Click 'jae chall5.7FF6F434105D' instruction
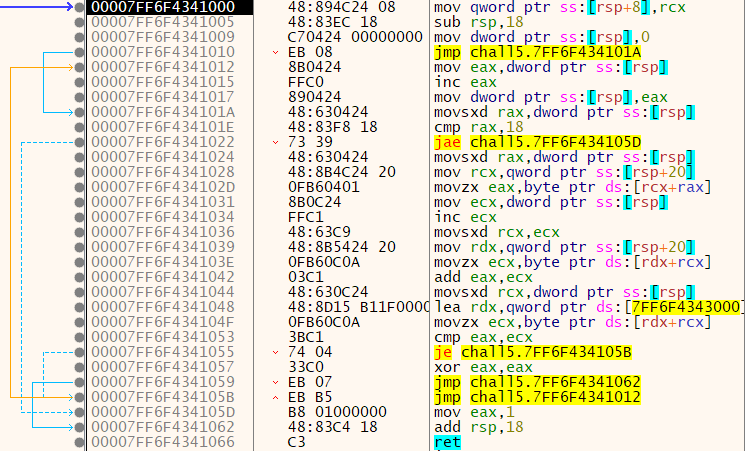The width and height of the screenshot is (745, 451). coord(537,142)
